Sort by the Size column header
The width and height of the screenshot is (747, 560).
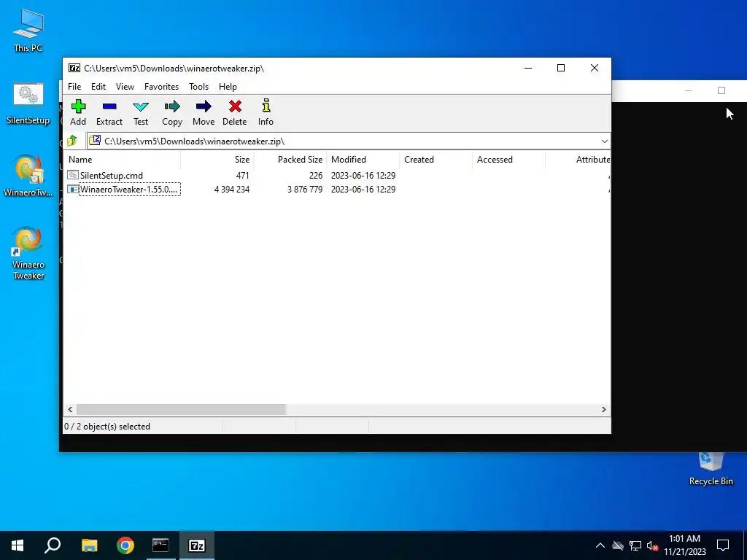coord(217,160)
